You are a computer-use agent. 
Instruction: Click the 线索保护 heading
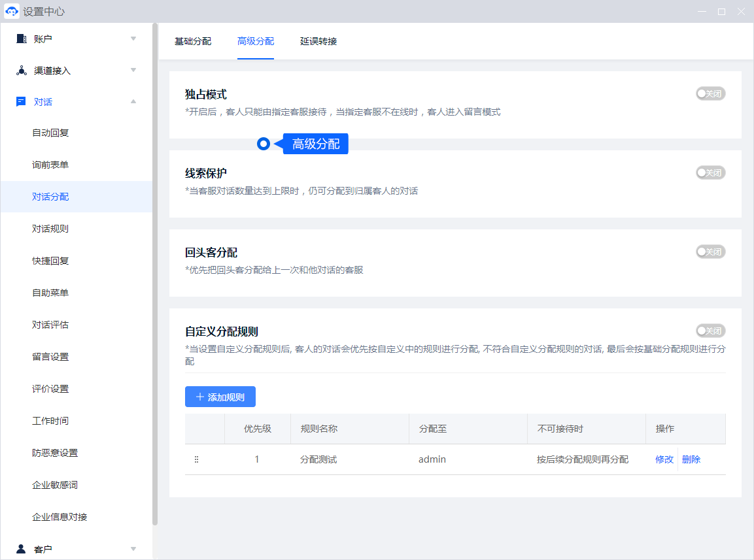[206, 174]
